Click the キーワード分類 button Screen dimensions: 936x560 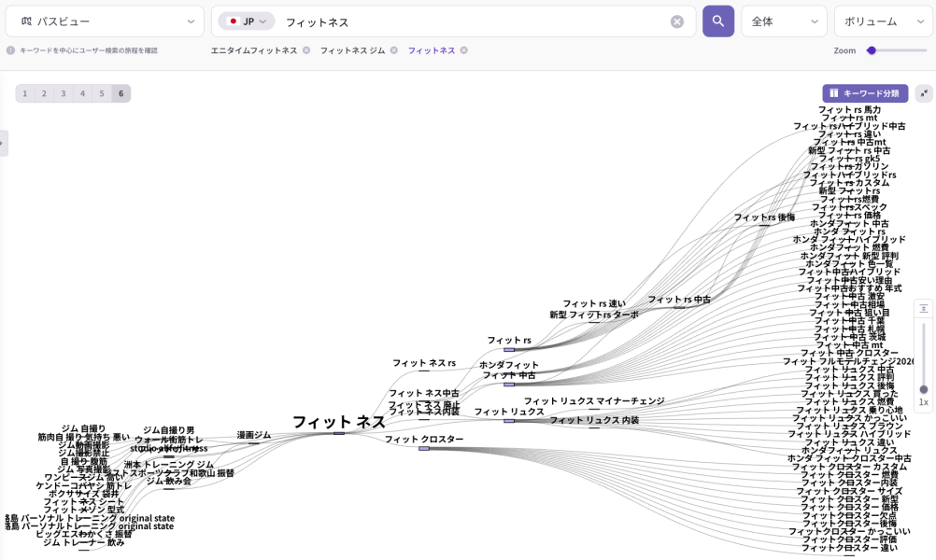click(864, 93)
